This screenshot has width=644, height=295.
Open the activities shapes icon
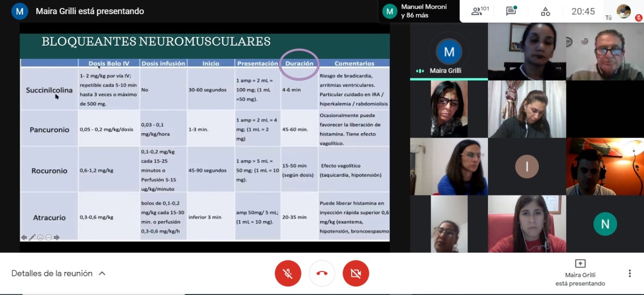point(545,11)
